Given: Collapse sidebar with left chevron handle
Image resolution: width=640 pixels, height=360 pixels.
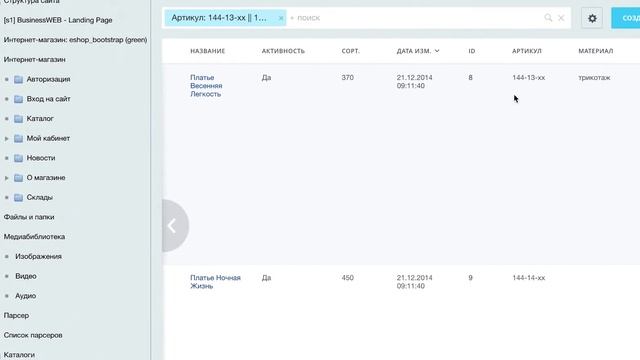Looking at the screenshot, I should (175, 225).
